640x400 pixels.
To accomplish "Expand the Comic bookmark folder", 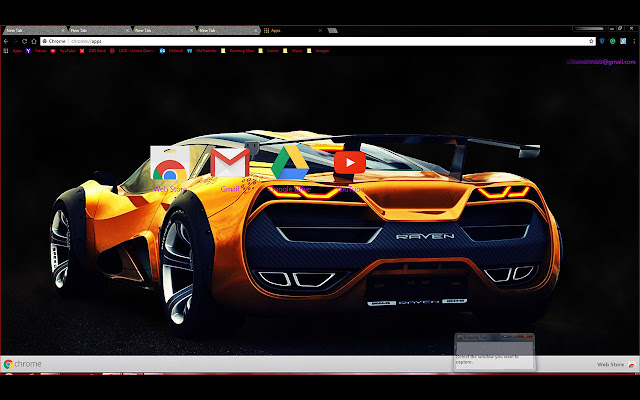I will point(269,51).
